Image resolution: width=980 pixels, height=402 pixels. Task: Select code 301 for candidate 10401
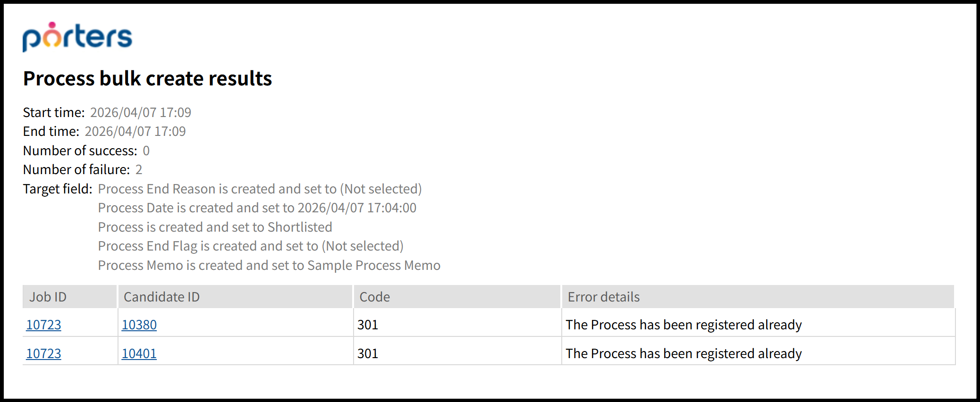[368, 353]
